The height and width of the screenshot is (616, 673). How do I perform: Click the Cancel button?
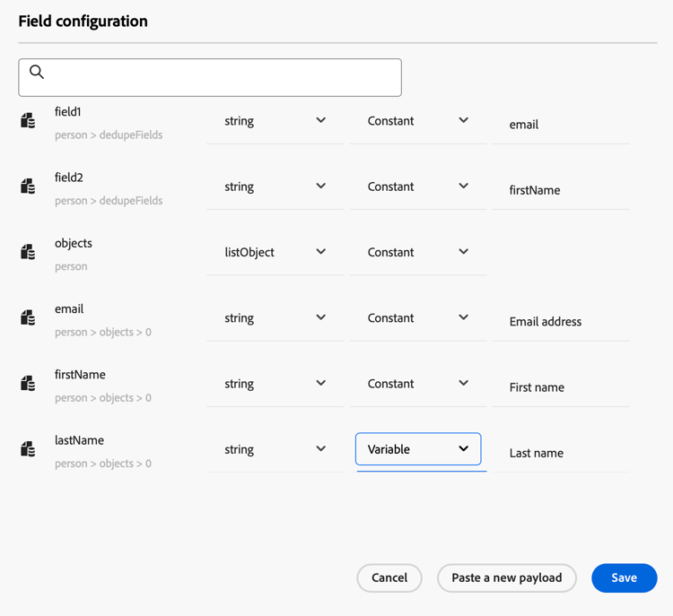coord(389,578)
